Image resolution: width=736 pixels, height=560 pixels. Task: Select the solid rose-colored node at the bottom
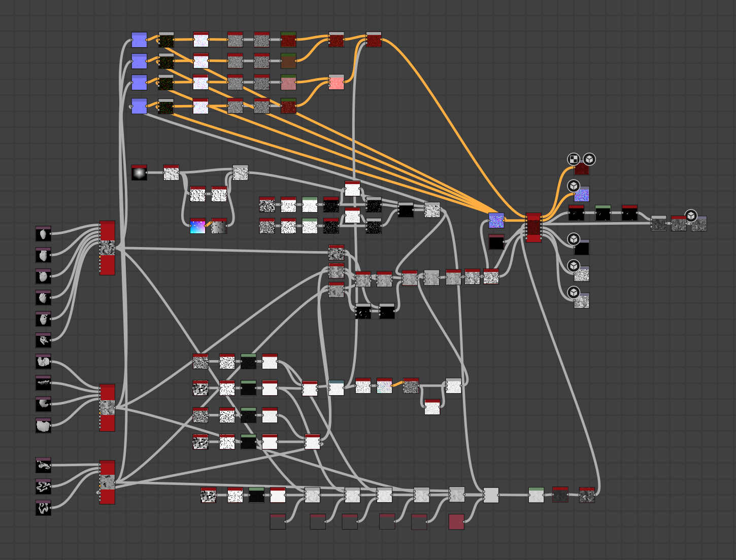tap(456, 521)
